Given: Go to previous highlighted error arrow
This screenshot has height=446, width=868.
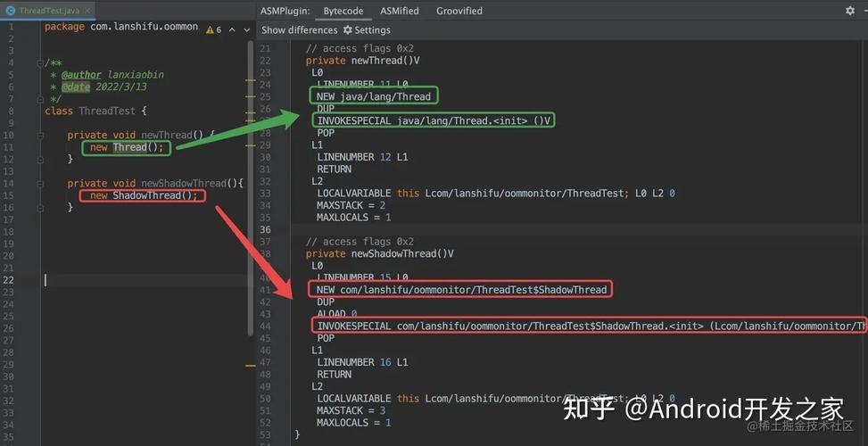Looking at the screenshot, I should point(232,29).
